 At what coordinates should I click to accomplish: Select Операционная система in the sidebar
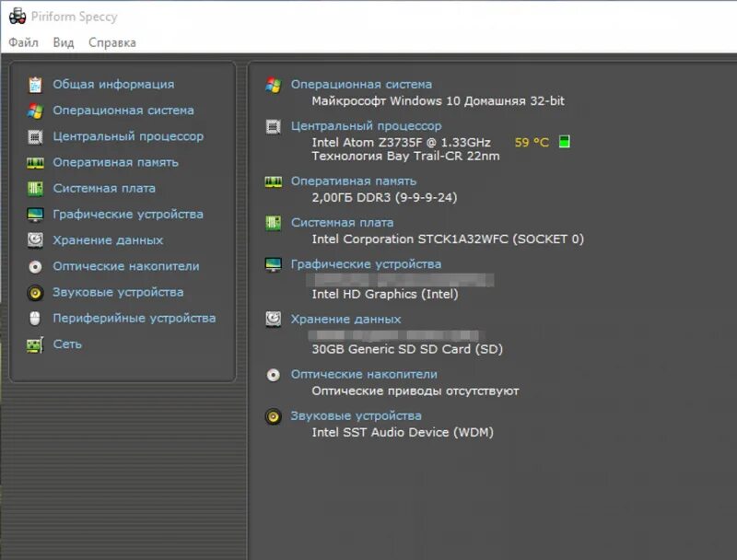123,111
